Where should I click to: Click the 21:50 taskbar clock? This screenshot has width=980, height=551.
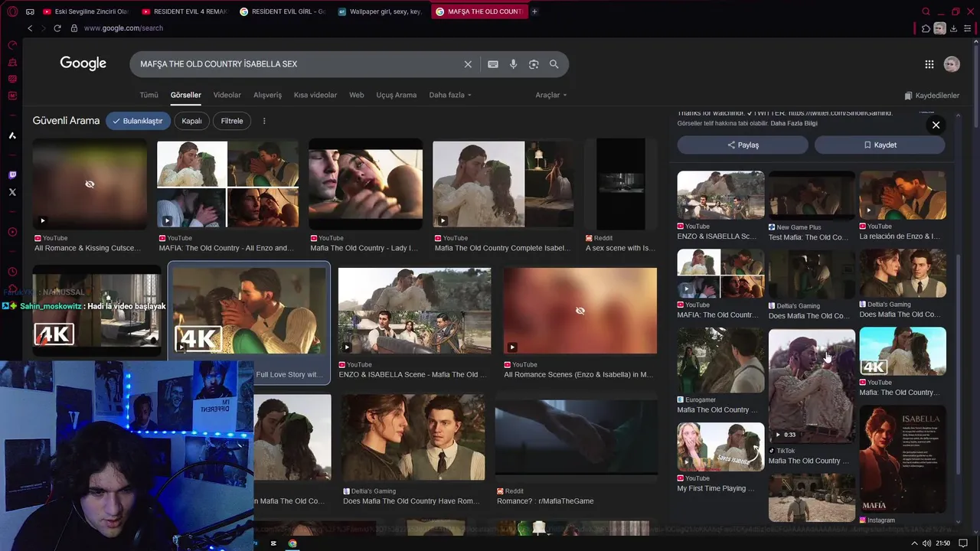coord(943,543)
